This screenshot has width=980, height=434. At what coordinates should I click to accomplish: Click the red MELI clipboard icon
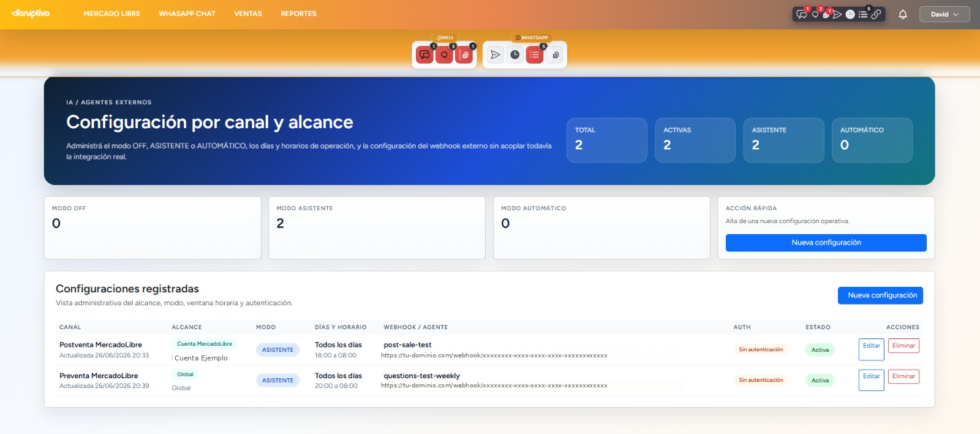click(464, 55)
